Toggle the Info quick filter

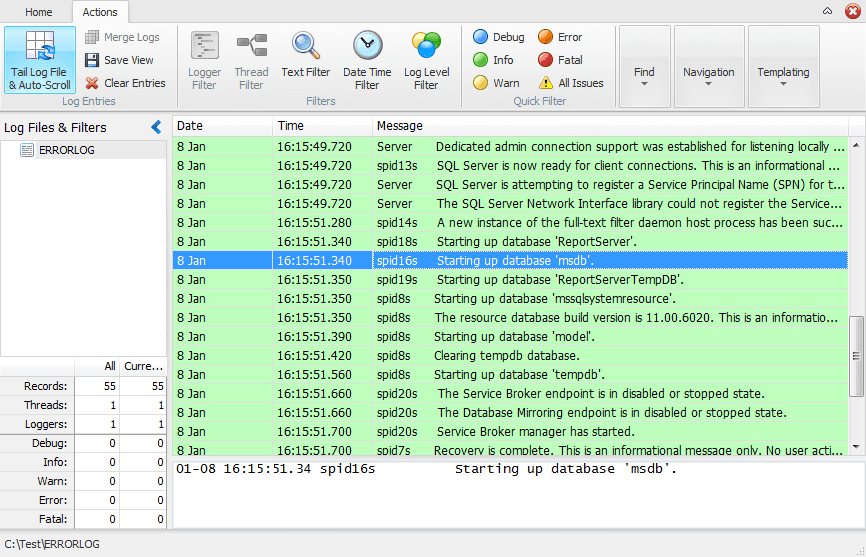pyautogui.click(x=493, y=60)
